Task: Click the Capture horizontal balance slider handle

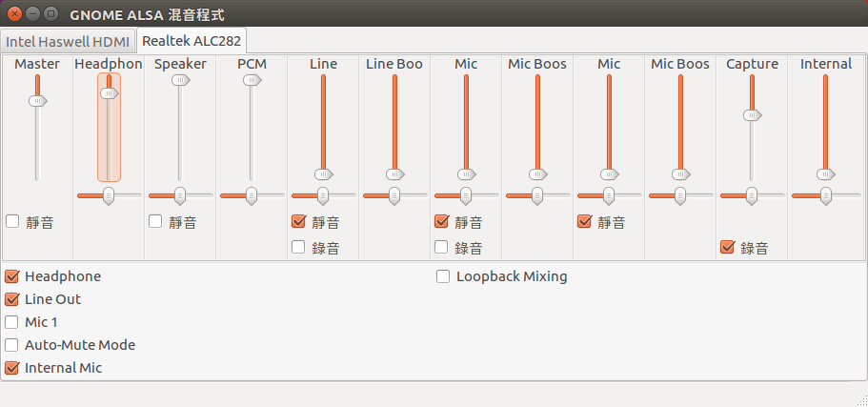Action: click(752, 195)
